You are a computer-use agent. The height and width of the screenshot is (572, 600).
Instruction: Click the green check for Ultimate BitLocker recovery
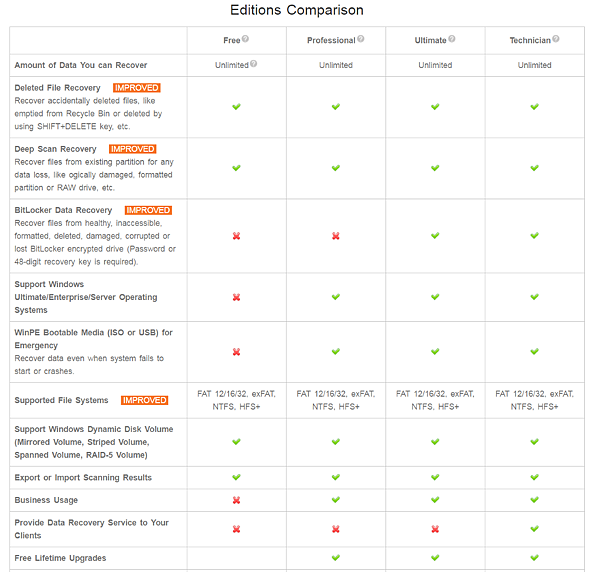435,236
